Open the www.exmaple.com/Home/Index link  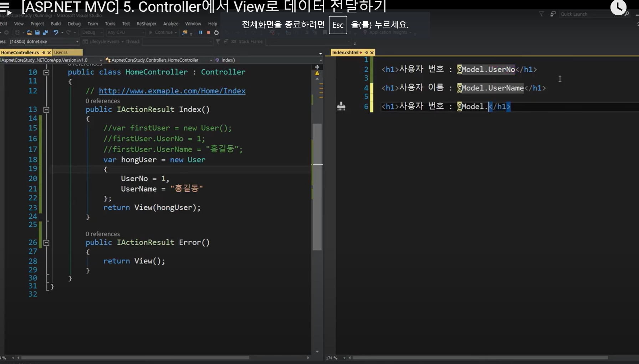tap(172, 91)
